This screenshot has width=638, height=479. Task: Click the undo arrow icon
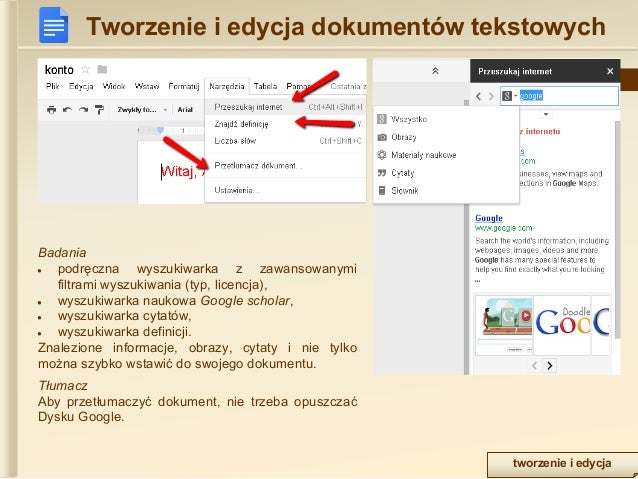(67, 109)
